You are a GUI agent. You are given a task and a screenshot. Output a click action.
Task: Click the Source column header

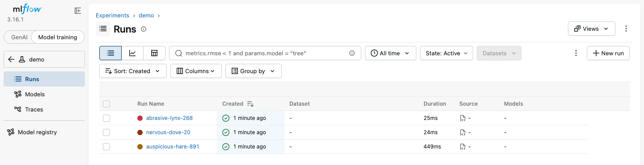469,104
